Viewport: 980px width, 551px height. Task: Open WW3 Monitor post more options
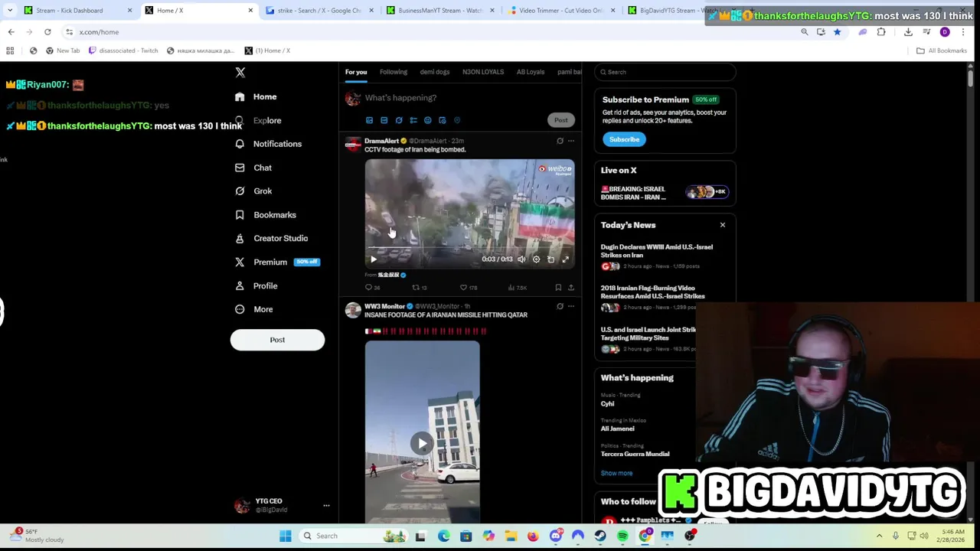pos(571,306)
